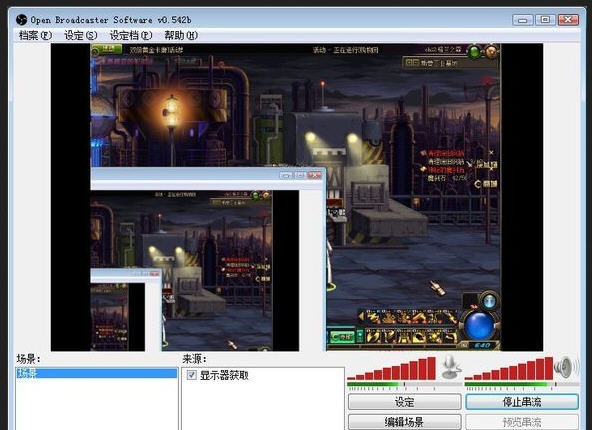Click the 停止串流 button
Image resolution: width=592 pixels, height=430 pixels.
(x=522, y=402)
